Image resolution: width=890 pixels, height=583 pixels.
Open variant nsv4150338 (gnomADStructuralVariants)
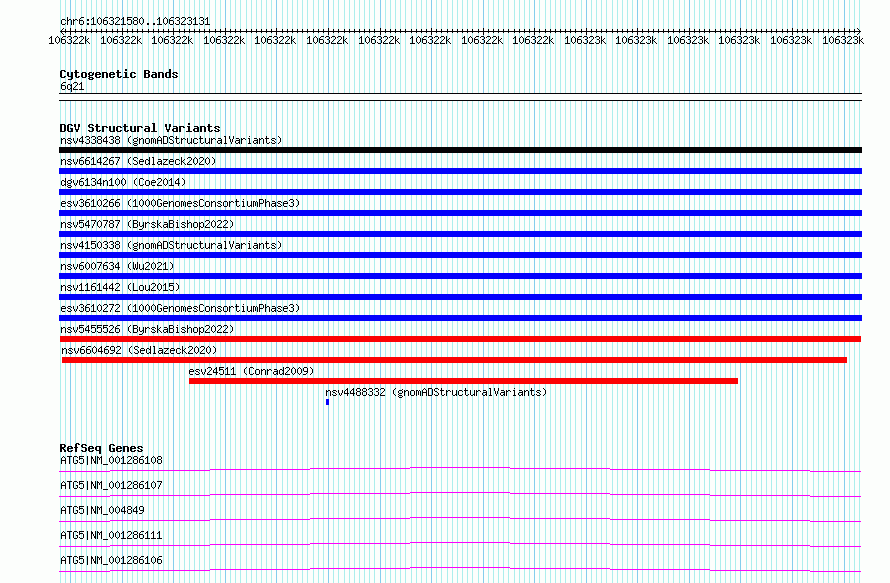[x=171, y=245]
